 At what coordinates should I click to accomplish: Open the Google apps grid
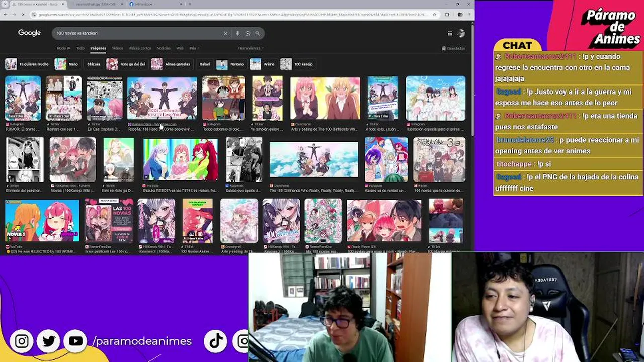point(450,33)
